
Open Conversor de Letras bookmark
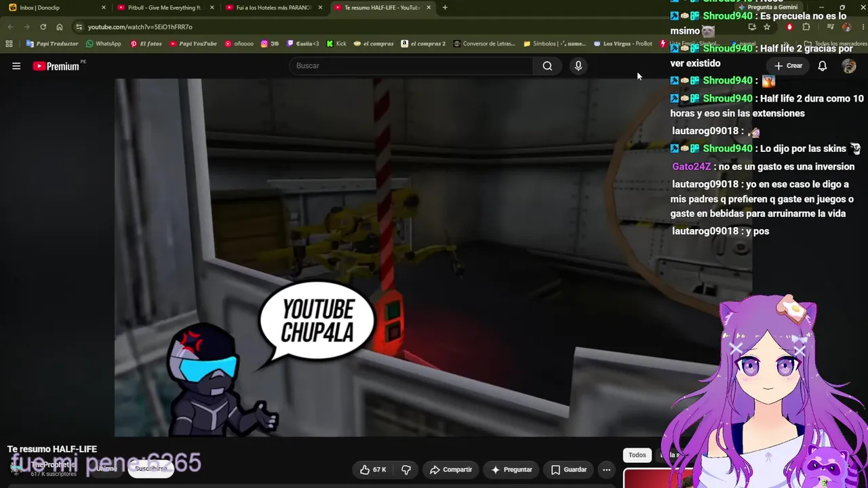pyautogui.click(x=484, y=43)
